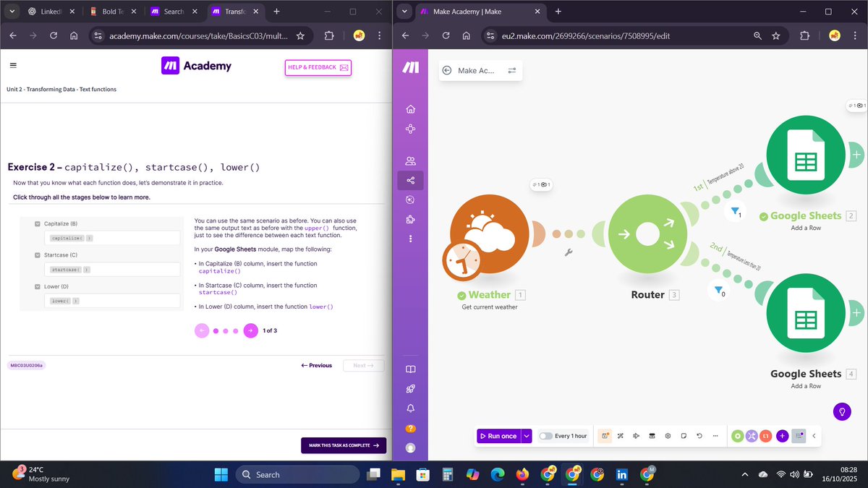
Task: Open Scenarios share icon in Make sidebar
Action: [411, 181]
